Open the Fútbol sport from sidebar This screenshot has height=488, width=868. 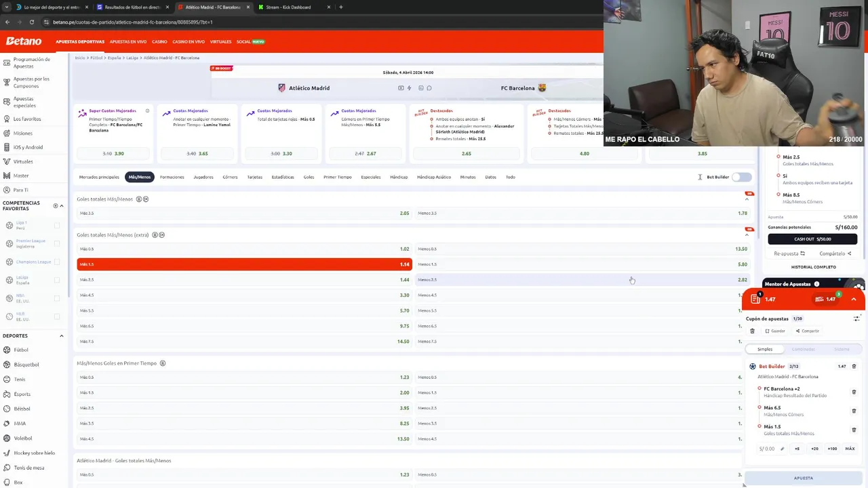tap(21, 350)
